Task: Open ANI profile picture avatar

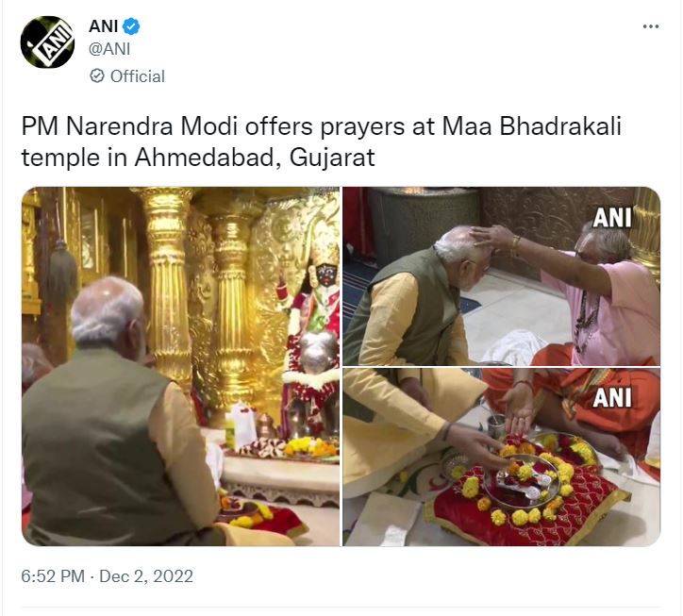Action: click(47, 42)
